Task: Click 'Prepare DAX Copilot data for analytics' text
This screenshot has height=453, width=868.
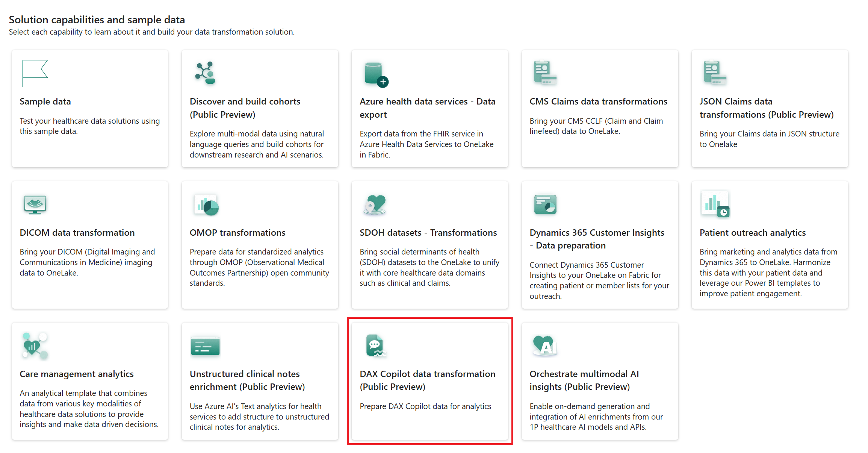Action: pos(425,406)
